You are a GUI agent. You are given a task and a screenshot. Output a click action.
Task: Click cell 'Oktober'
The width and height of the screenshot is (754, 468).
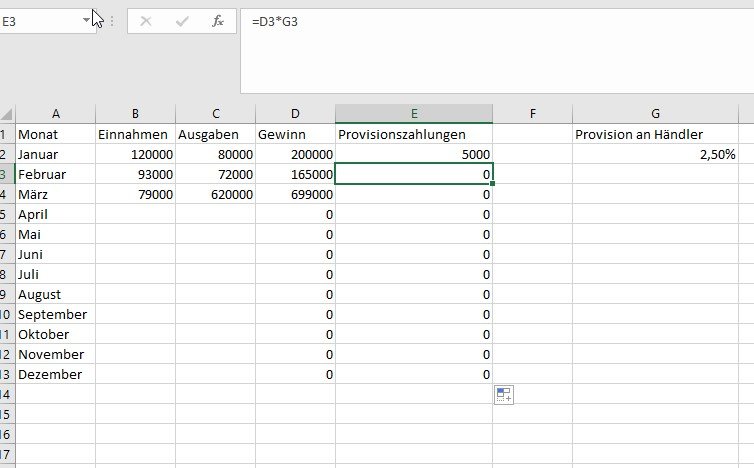point(56,334)
